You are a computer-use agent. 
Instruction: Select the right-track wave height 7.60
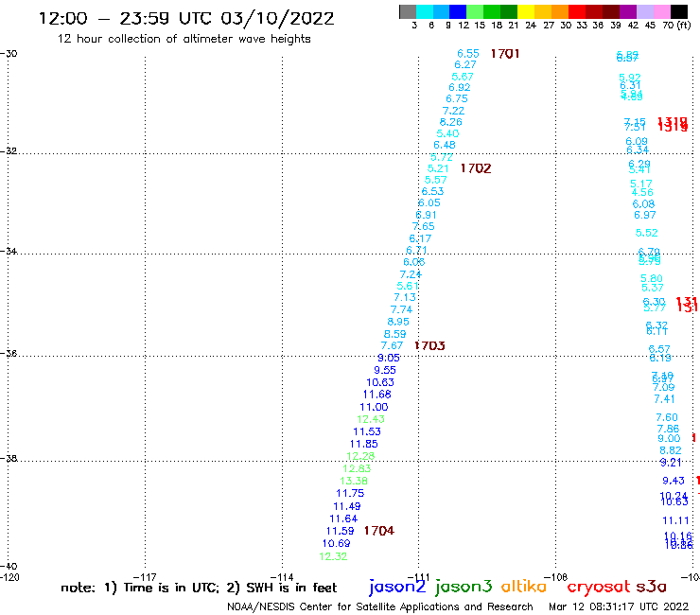coord(667,417)
